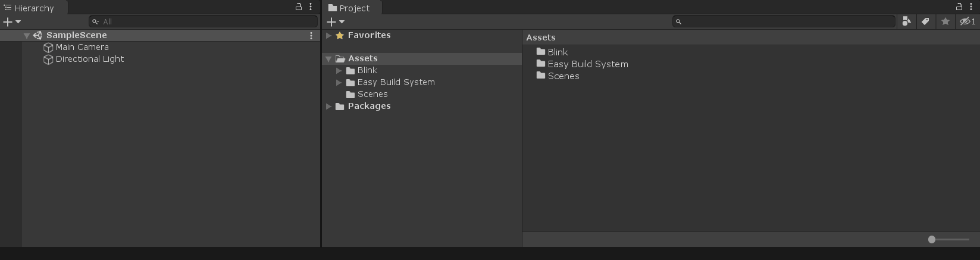Click the Search by Label tag icon
980x260 pixels.
(x=925, y=21)
